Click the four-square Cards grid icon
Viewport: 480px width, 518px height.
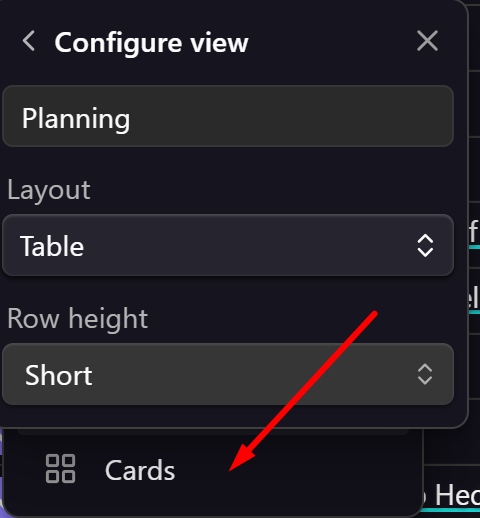click(60, 468)
